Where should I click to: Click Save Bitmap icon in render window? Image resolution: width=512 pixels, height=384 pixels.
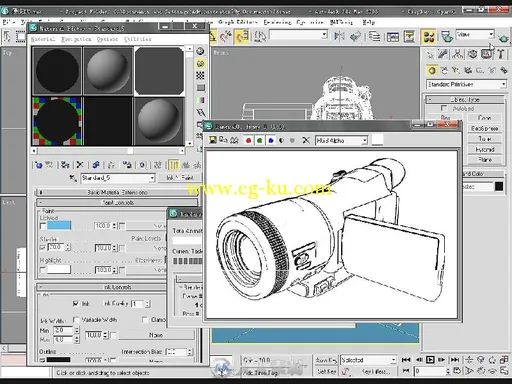[x=213, y=140]
